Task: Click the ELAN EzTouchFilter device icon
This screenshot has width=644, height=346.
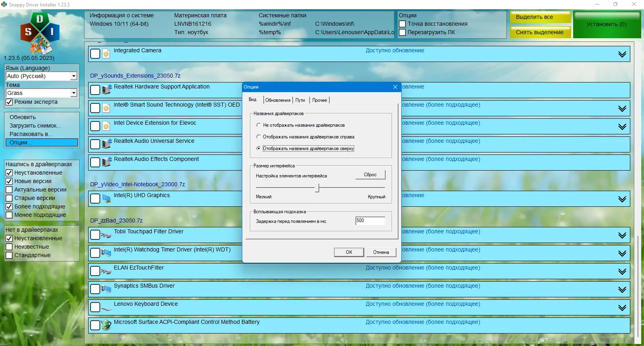Action: (106, 271)
